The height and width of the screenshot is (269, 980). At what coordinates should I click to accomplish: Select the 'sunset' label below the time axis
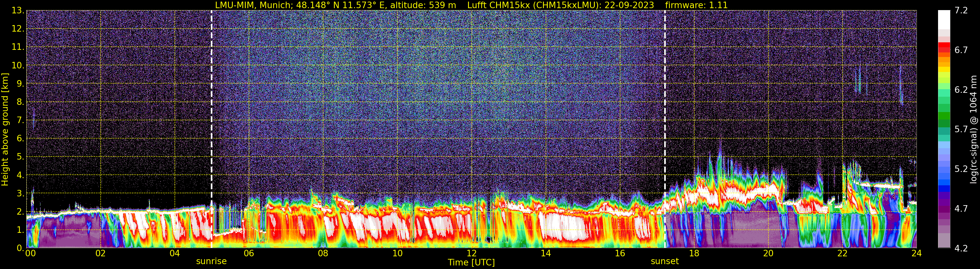tap(665, 262)
